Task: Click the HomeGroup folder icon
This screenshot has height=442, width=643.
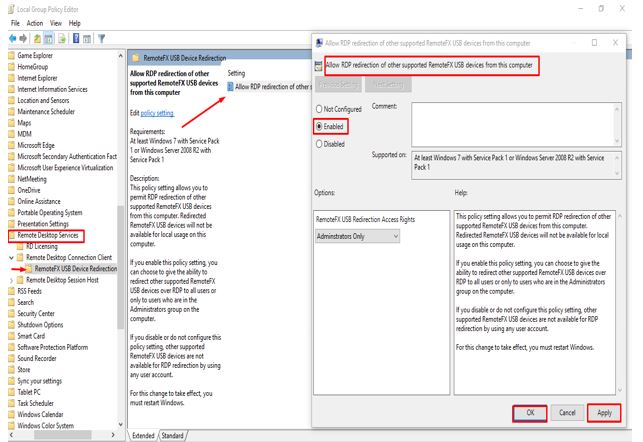Action: [x=12, y=67]
